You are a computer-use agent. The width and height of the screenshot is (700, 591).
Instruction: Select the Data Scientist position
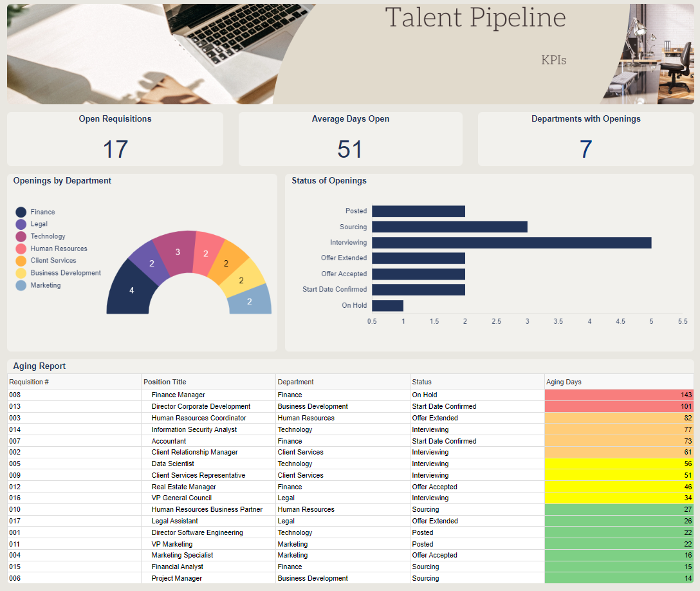(173, 464)
